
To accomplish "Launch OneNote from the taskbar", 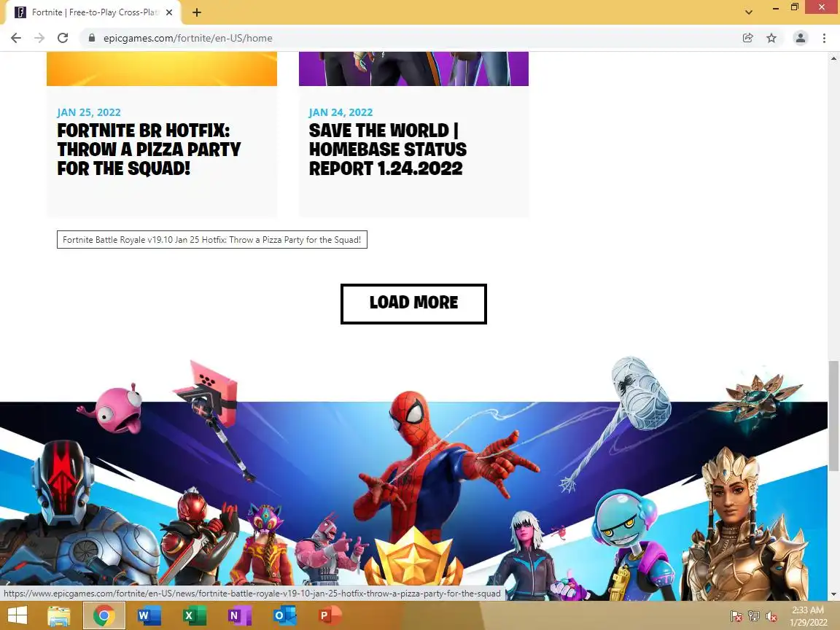I will [239, 615].
